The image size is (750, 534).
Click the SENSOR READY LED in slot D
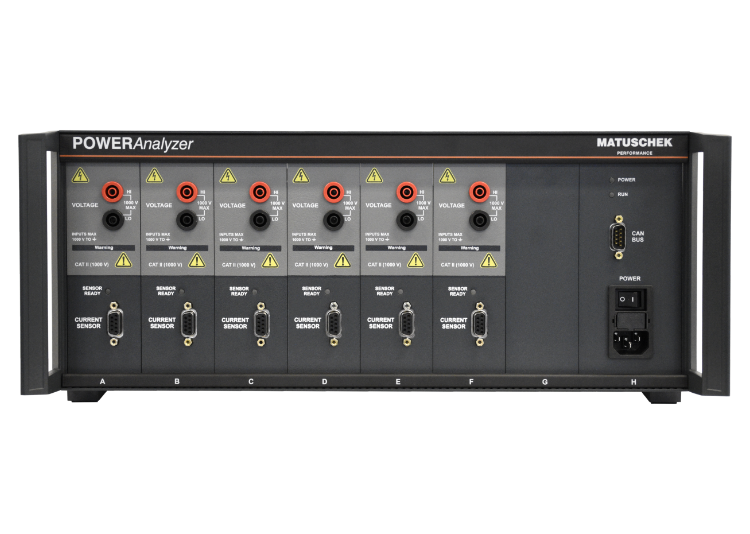point(328,291)
